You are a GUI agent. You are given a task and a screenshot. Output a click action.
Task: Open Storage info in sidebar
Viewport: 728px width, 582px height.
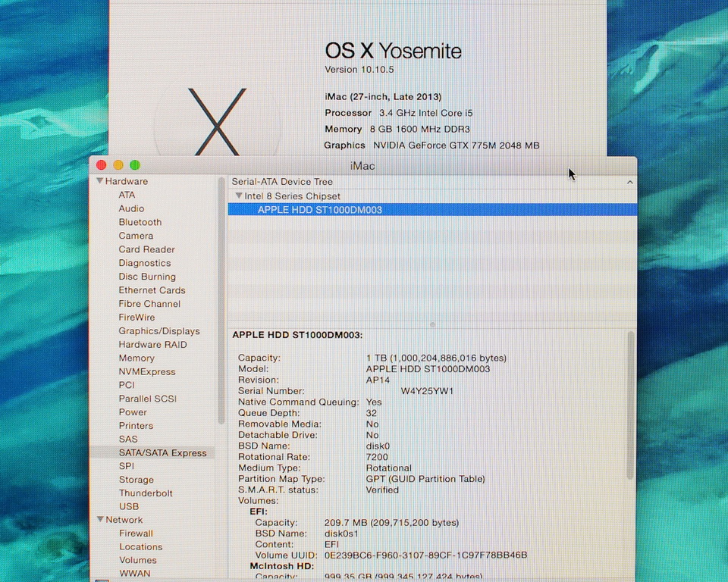(x=136, y=480)
